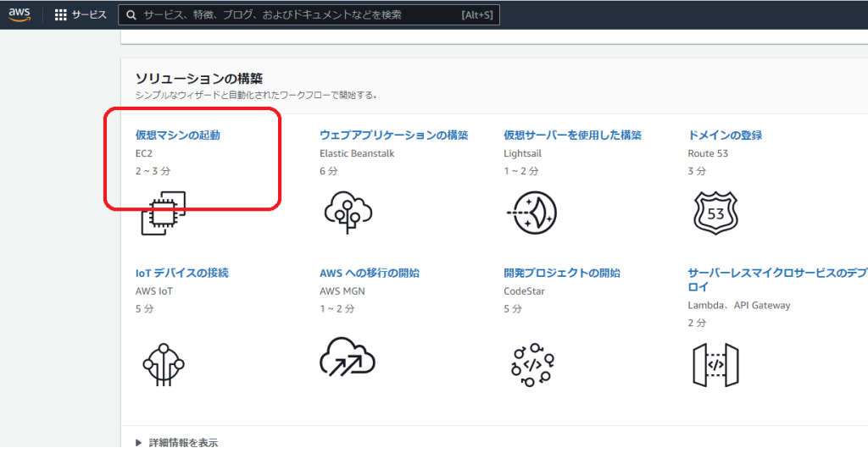Click the Lightsail compass icon
Image resolution: width=868 pixels, height=459 pixels.
531,213
